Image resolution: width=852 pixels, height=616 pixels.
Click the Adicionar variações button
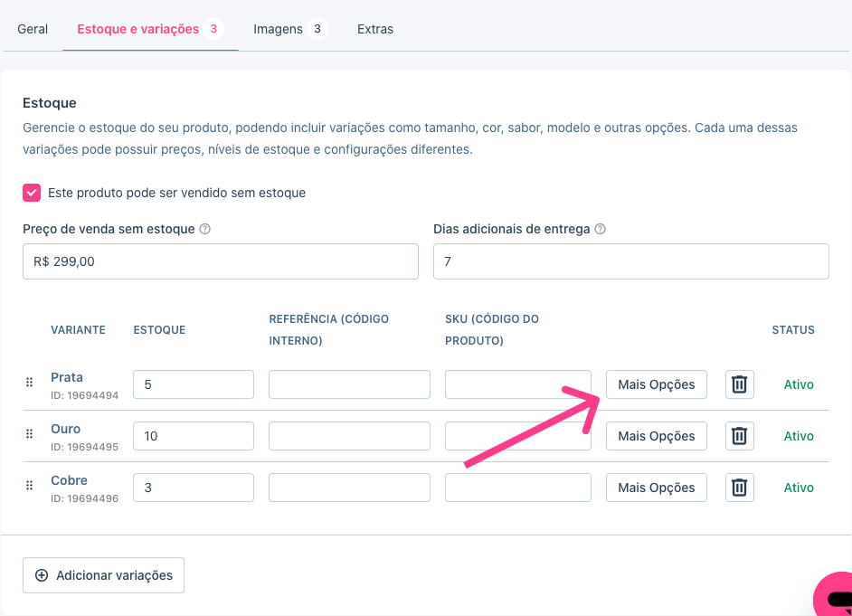pos(103,575)
